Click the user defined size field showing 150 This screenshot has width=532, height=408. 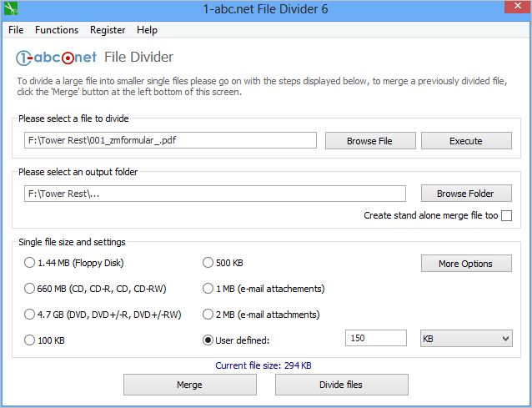[375, 339]
